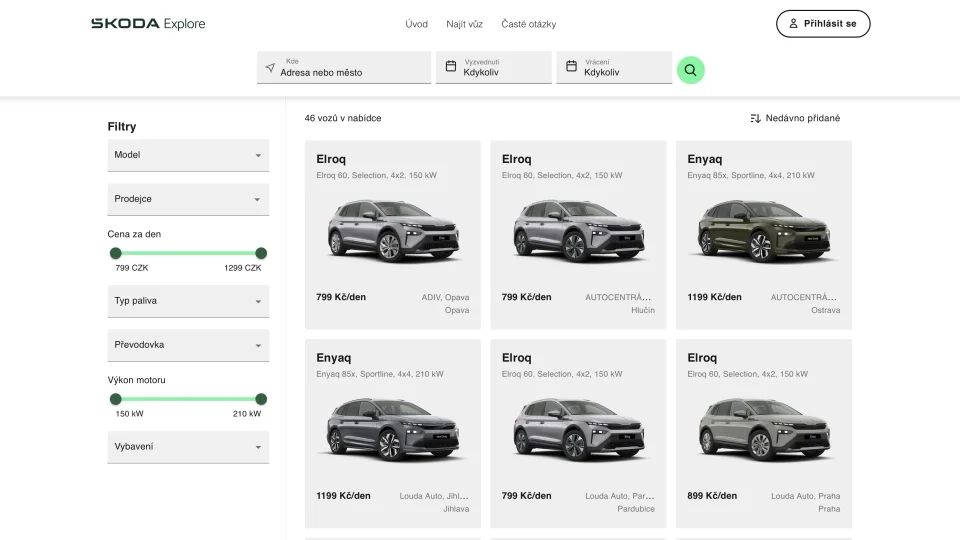Expand the Převodovka filter dropdown
The width and height of the screenshot is (960, 540).
pos(188,345)
